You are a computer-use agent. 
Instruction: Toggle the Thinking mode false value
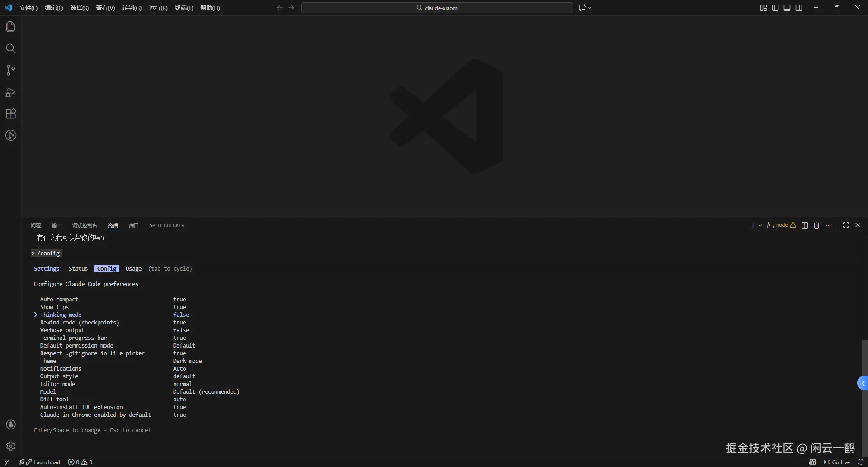tap(181, 315)
